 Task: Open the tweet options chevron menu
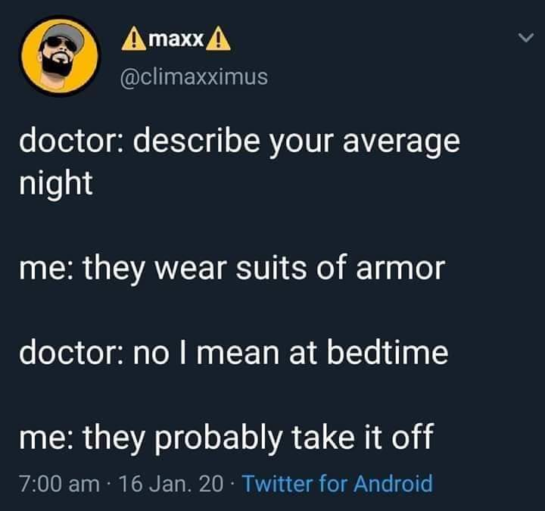pos(525,37)
